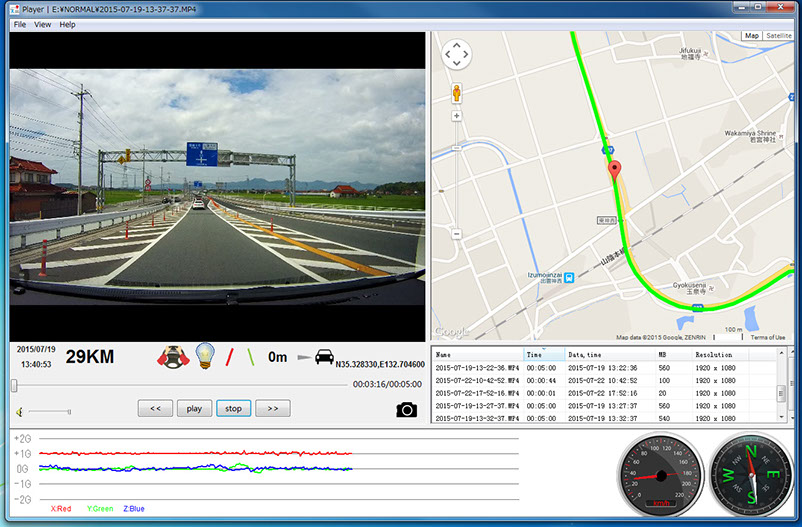The height and width of the screenshot is (527, 802).
Task: Click the green right lane line indicator
Action: pos(251,357)
